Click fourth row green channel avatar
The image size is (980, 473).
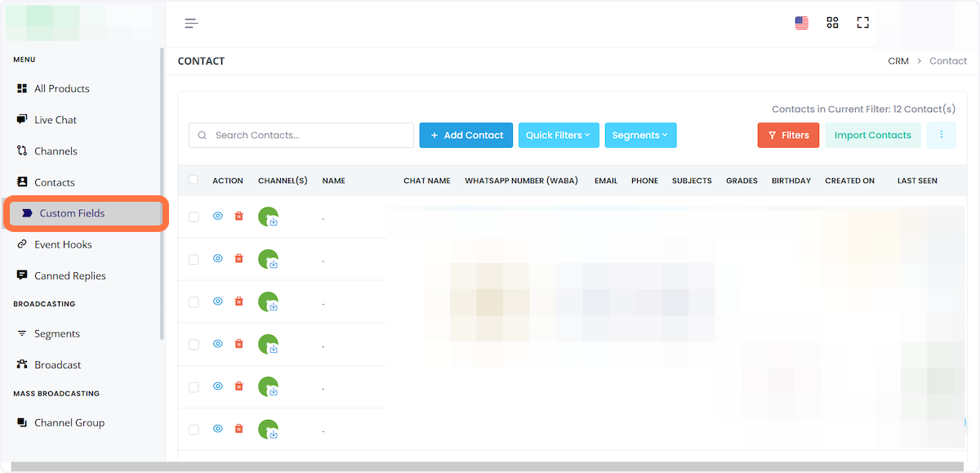pyautogui.click(x=269, y=344)
